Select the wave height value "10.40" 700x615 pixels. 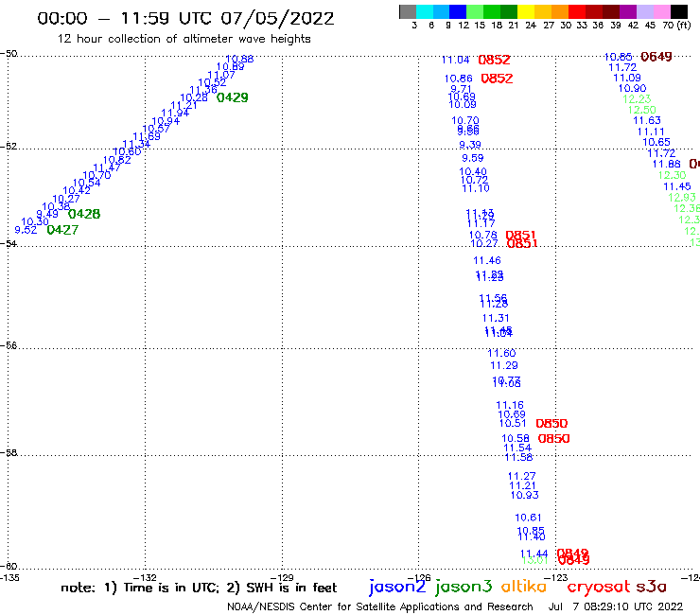coord(473,171)
